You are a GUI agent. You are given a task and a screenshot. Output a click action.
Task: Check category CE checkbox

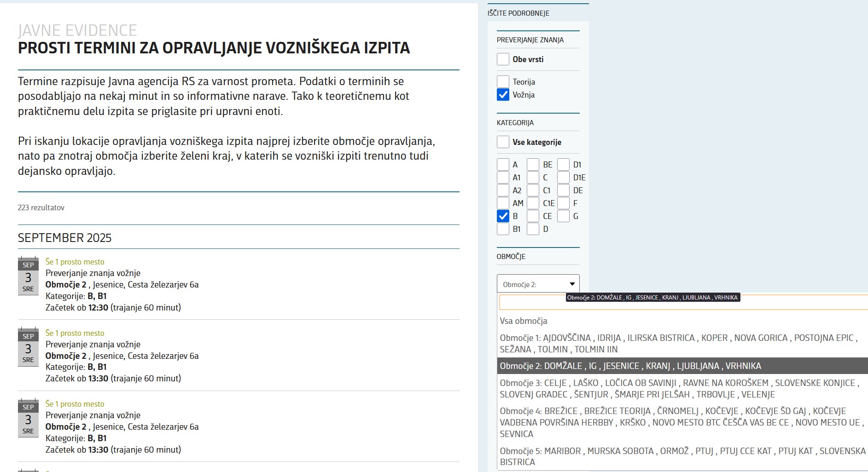(533, 216)
